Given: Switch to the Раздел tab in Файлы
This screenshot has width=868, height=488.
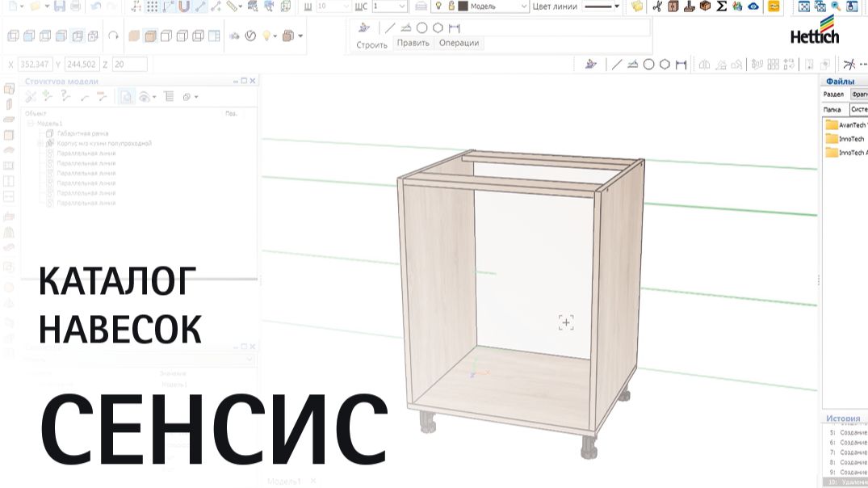Looking at the screenshot, I should (x=833, y=95).
